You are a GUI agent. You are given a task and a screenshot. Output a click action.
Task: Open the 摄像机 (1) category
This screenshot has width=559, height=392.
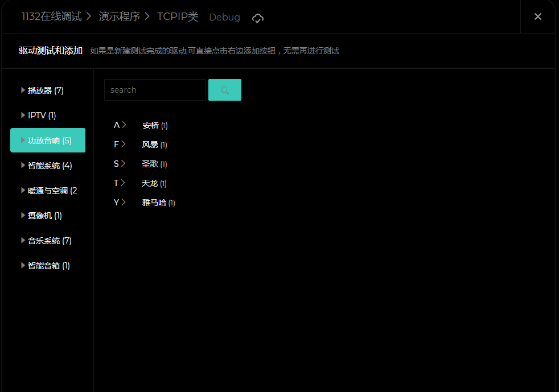[44, 216]
